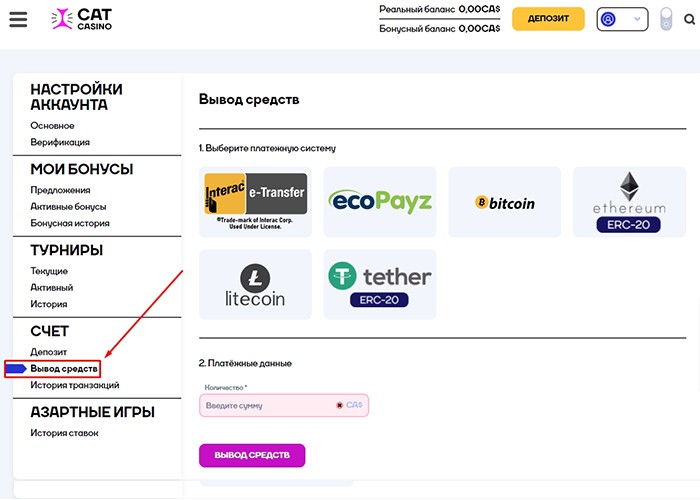Toggle the light/dark theme switch
The height and width of the screenshot is (500, 700).
667,19
